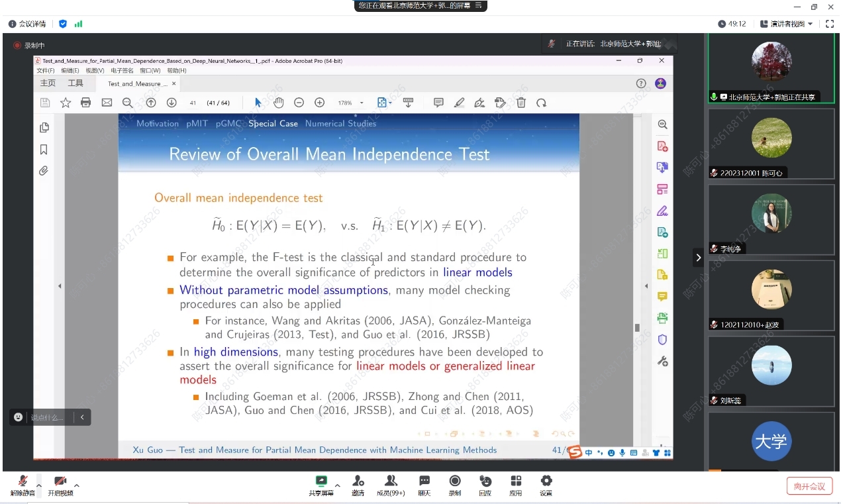Viewport: 843px width, 504px height.
Task: Click the 邀请 invite icon
Action: (x=358, y=484)
